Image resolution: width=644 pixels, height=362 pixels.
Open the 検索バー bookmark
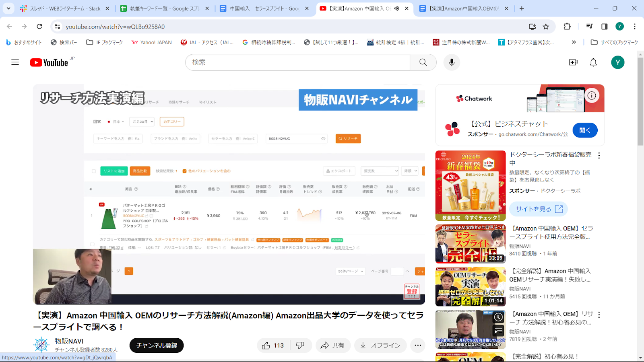pyautogui.click(x=64, y=42)
